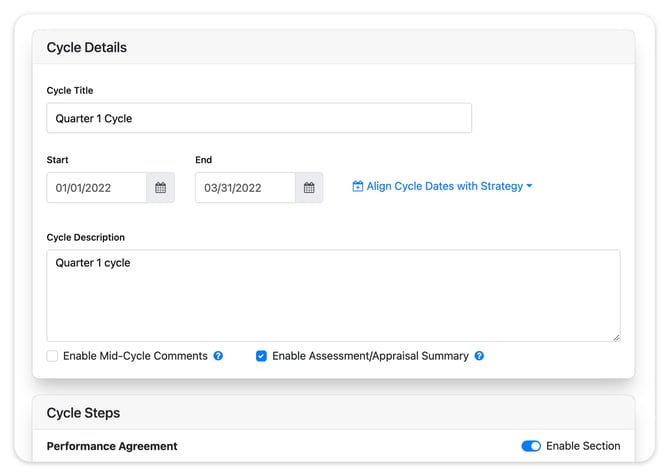The image size is (670, 476).
Task: Click help icon beside Enable Mid-Cycle Comments
Action: click(218, 356)
